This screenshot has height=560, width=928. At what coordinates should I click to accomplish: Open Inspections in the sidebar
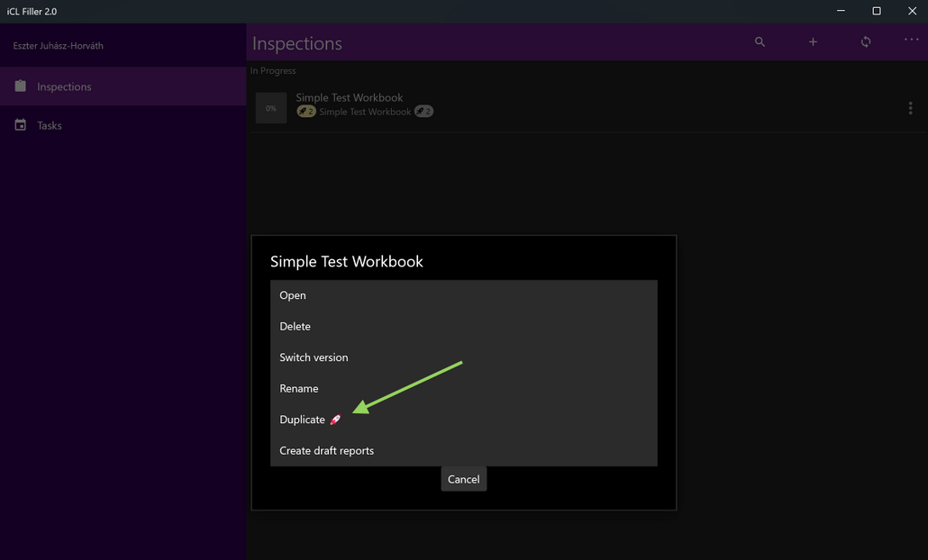tap(123, 86)
